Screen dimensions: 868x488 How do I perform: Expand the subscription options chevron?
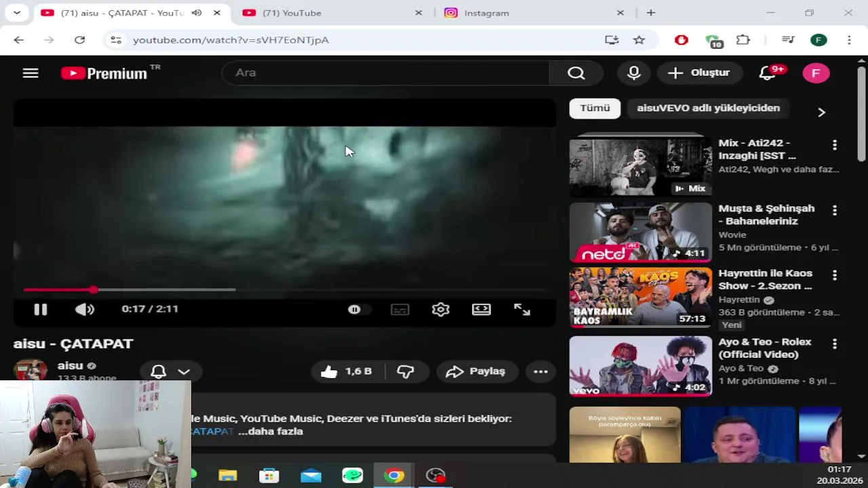(184, 371)
